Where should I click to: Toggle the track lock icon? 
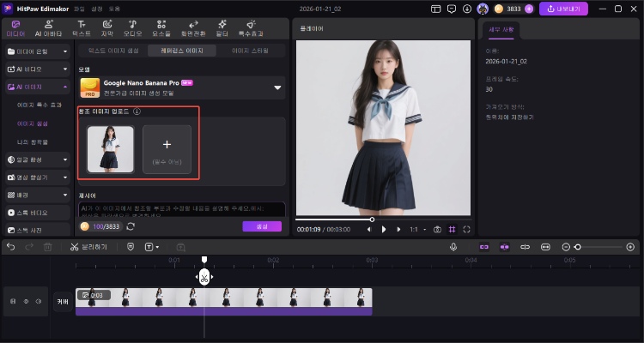(13, 301)
